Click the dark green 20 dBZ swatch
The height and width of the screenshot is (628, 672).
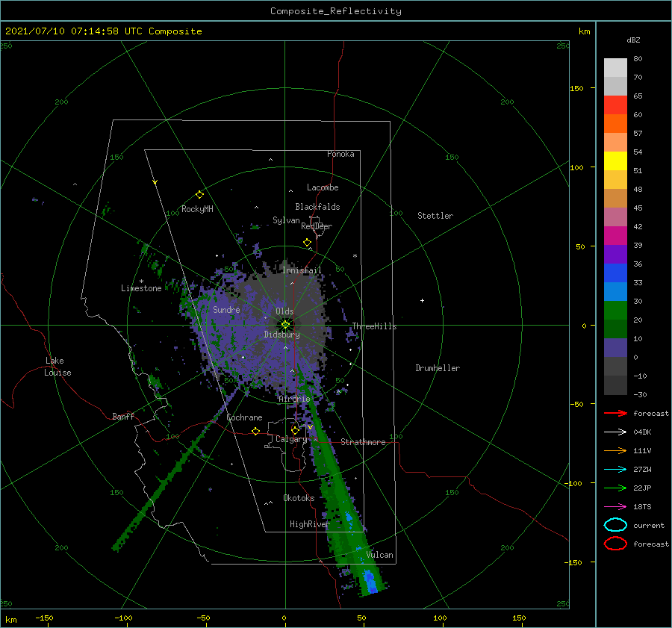click(615, 329)
